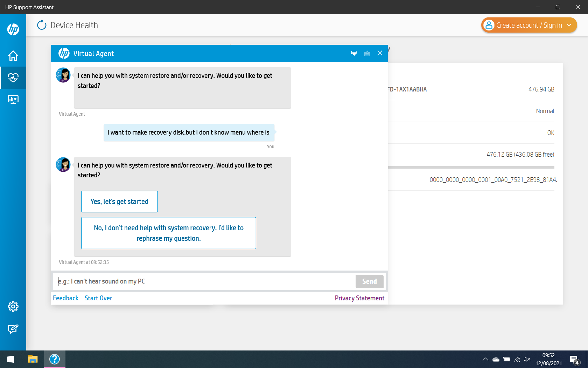Click the 476.12 GB (436.08 GB free) text

pyautogui.click(x=520, y=155)
